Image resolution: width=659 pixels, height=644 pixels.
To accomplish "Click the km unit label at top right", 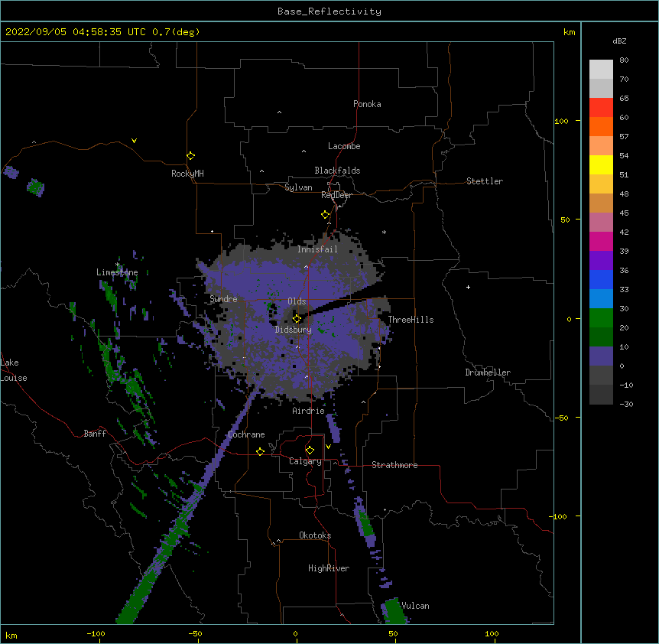I will coord(569,32).
